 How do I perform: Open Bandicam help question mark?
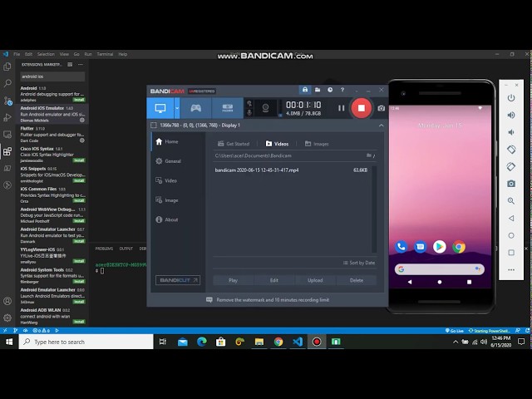(x=342, y=90)
